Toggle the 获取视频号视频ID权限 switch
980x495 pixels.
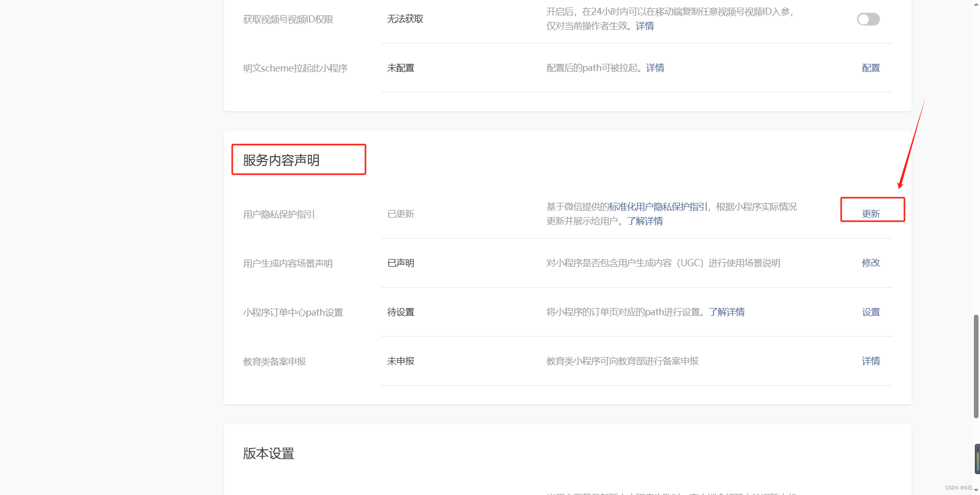pyautogui.click(x=868, y=19)
